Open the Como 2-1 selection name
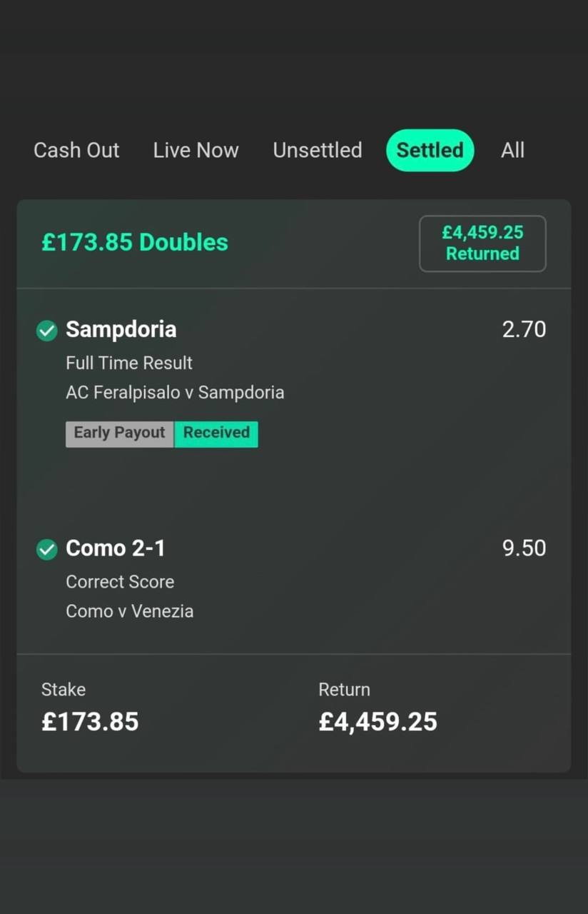The width and height of the screenshot is (588, 914). coord(116,548)
